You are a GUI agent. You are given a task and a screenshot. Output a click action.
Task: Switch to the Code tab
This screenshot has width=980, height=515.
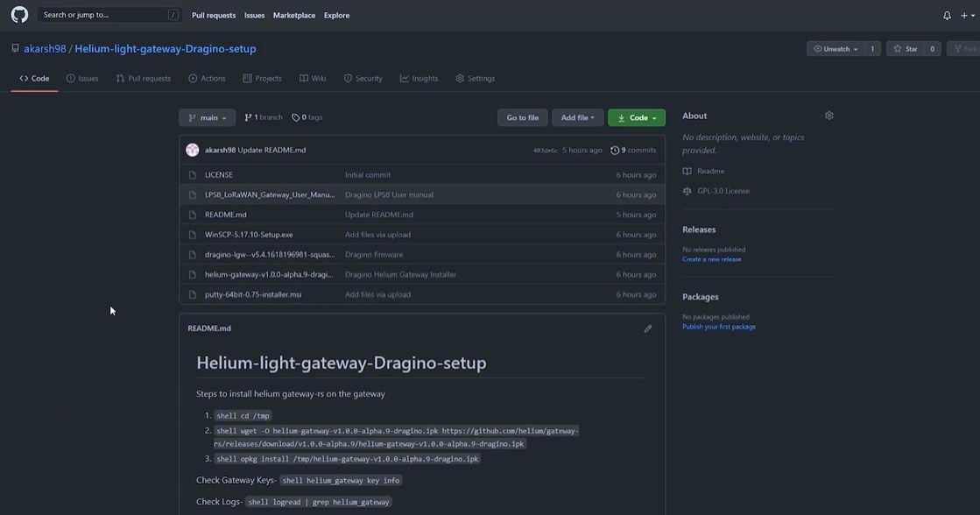pyautogui.click(x=34, y=79)
